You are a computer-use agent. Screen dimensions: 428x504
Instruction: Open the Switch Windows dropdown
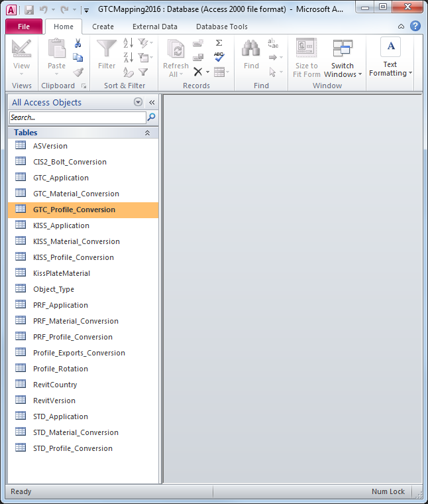343,58
